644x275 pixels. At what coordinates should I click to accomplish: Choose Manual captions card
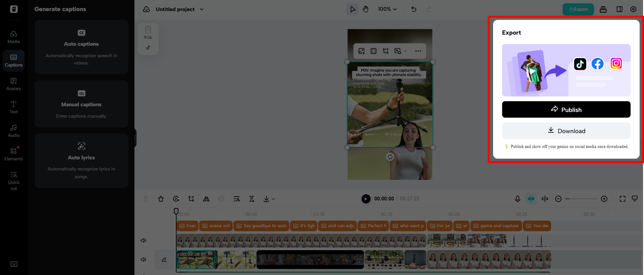(x=81, y=104)
